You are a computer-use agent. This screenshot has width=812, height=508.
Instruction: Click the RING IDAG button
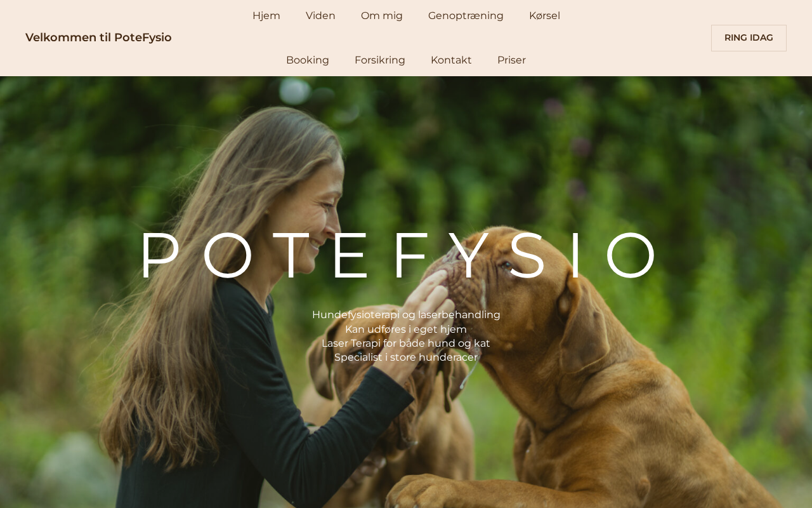(x=749, y=38)
